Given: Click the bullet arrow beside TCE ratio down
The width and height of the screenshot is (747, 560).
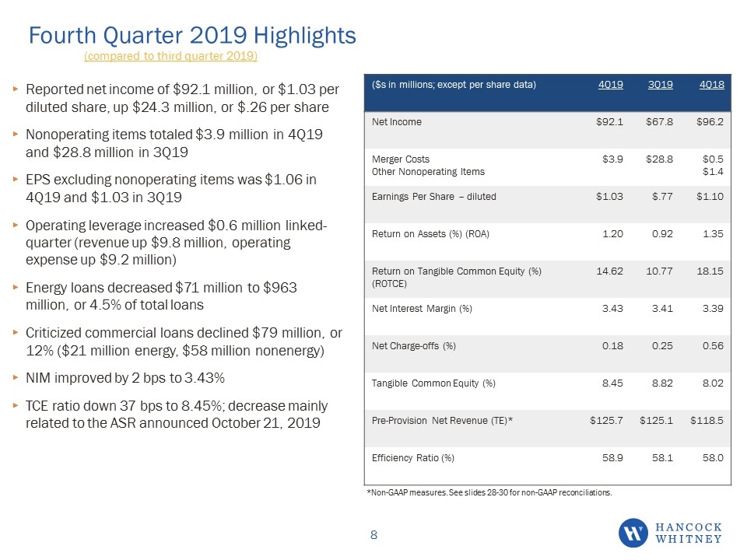Looking at the screenshot, I should tap(16, 406).
